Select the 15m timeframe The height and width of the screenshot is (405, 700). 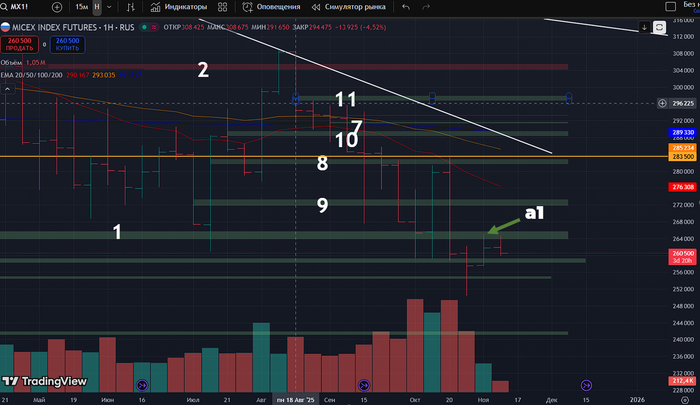[81, 6]
